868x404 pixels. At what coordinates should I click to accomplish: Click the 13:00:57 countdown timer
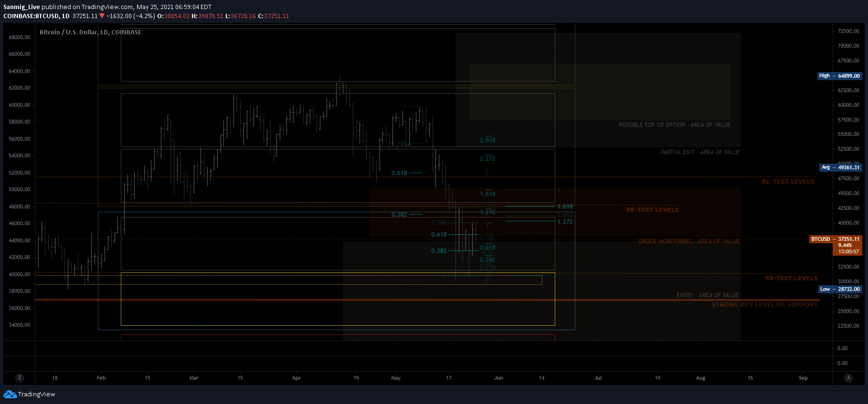(x=848, y=251)
